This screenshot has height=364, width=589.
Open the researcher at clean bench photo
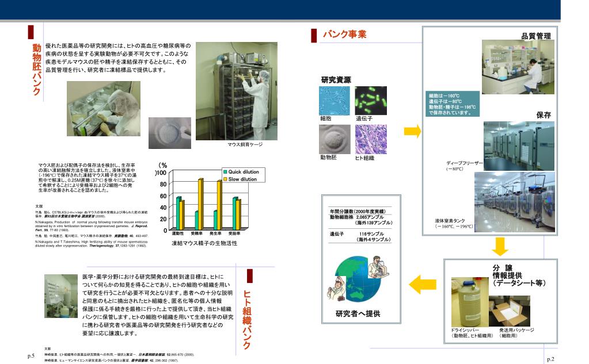(104, 109)
